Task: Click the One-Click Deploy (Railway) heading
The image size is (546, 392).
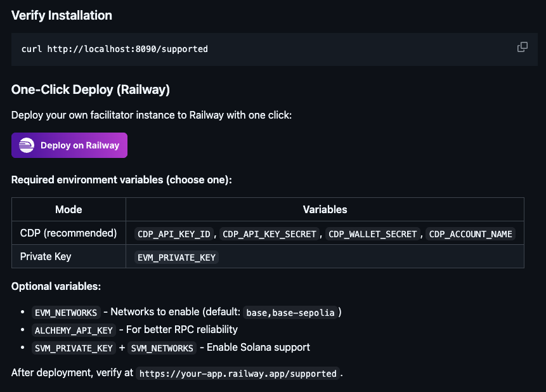Action: click(x=90, y=89)
